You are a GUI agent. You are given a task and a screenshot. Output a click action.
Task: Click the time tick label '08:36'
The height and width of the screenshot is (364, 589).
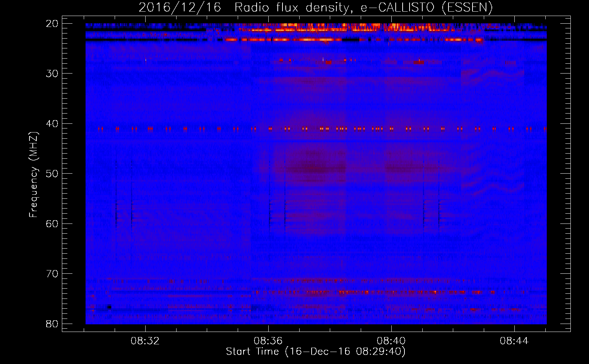(268, 341)
